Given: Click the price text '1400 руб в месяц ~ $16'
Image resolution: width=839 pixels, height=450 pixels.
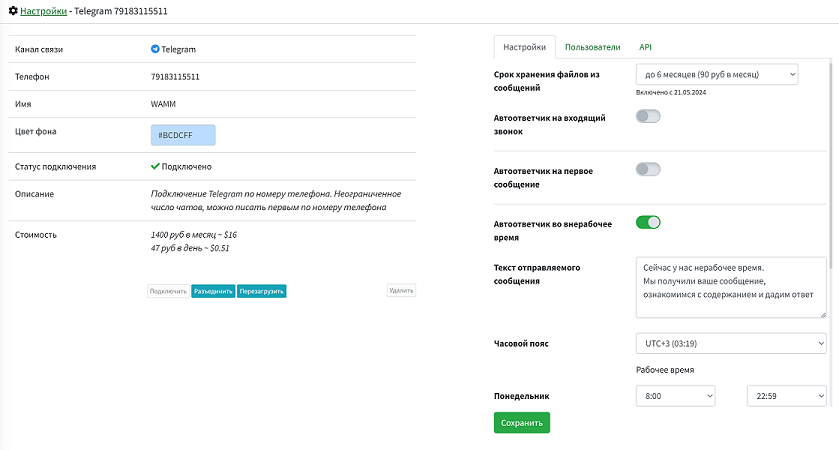Looking at the screenshot, I should tap(194, 234).
